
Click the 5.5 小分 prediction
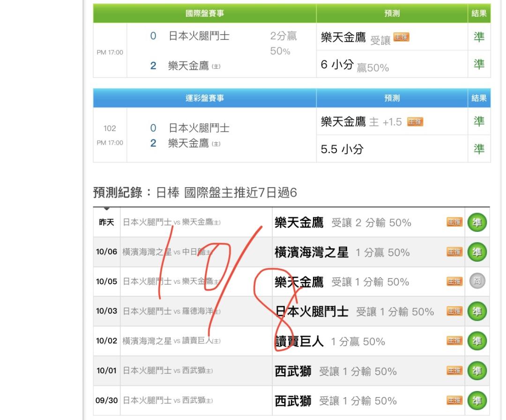[x=342, y=149]
